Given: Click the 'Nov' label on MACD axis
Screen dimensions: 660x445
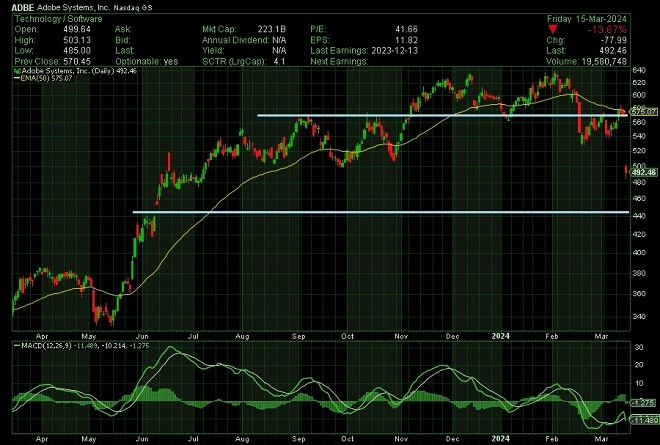Looking at the screenshot, I should [x=401, y=439].
